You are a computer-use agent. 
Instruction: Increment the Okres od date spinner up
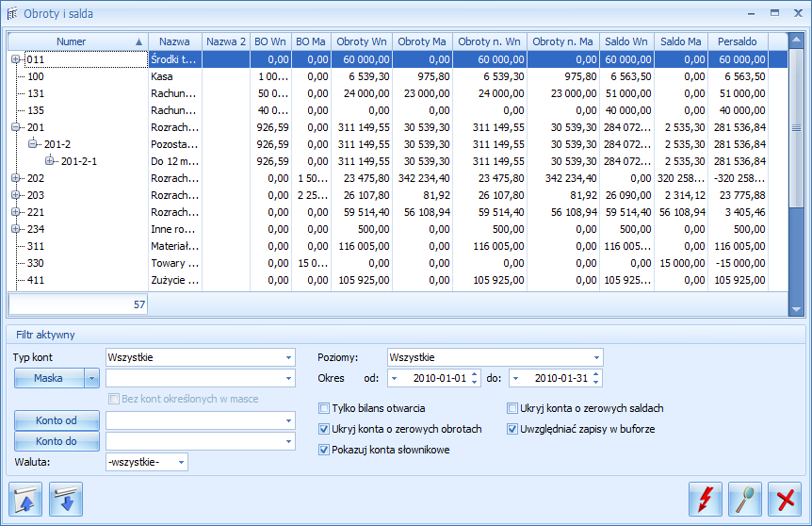point(475,374)
